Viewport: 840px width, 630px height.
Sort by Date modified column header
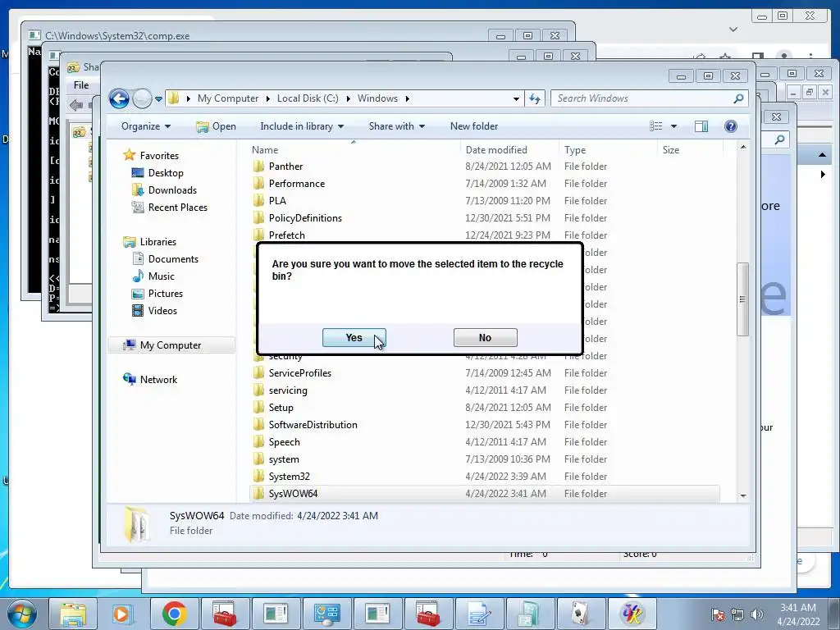point(509,150)
